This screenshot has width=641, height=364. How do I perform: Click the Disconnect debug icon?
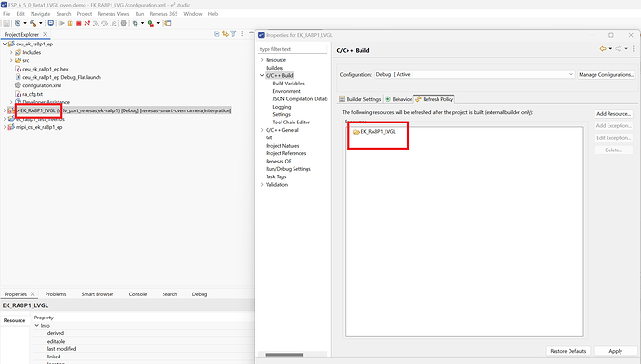[x=87, y=23]
